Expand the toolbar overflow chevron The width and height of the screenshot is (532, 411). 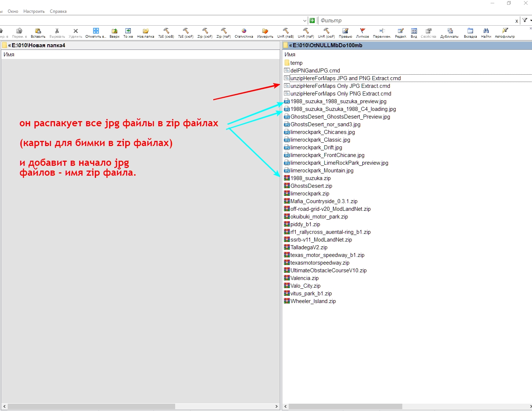pos(531,28)
